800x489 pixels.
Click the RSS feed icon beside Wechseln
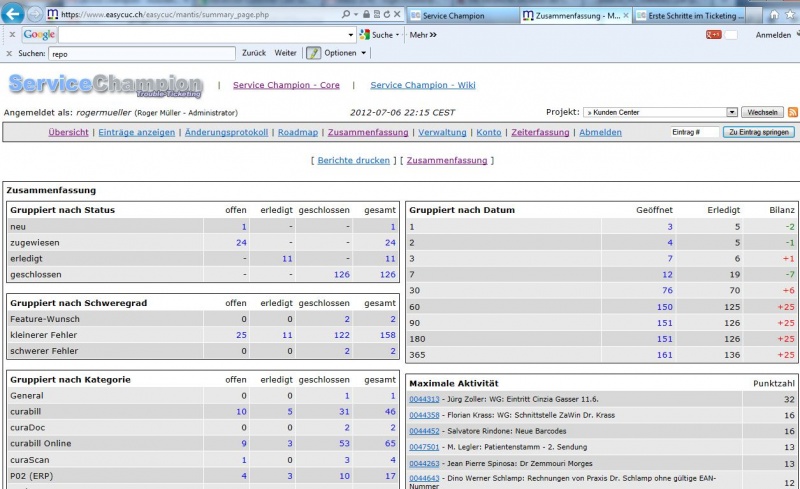point(792,112)
